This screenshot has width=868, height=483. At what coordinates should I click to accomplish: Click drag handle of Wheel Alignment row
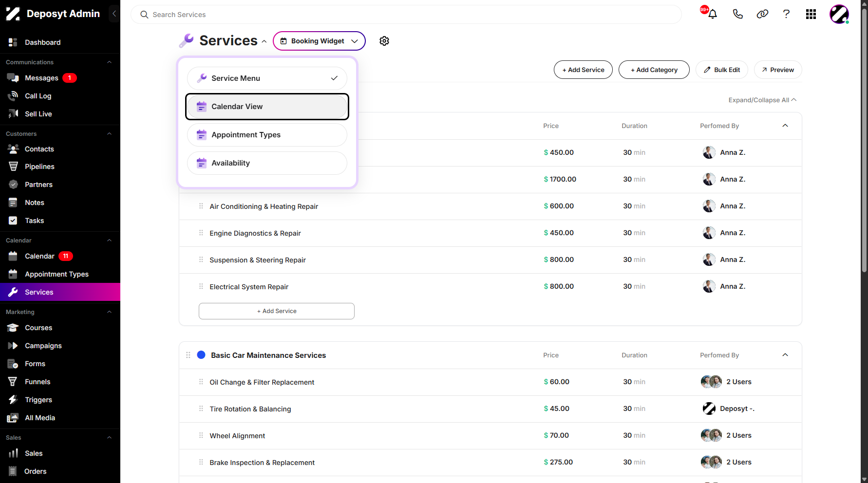[x=201, y=435]
